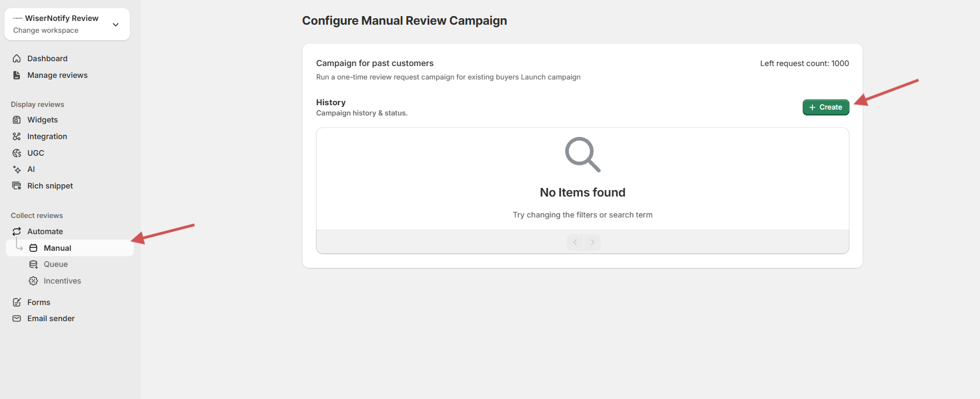
Task: Click the magnifier No Items found icon
Action: [x=582, y=155]
